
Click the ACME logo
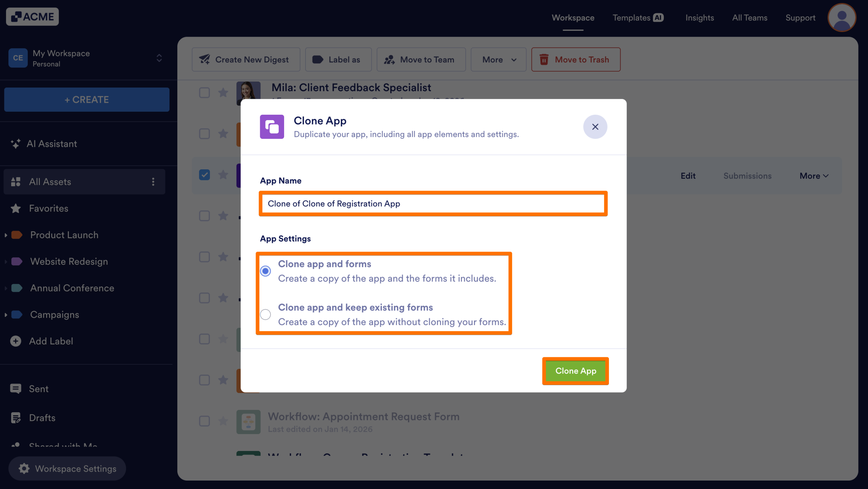pyautogui.click(x=33, y=17)
